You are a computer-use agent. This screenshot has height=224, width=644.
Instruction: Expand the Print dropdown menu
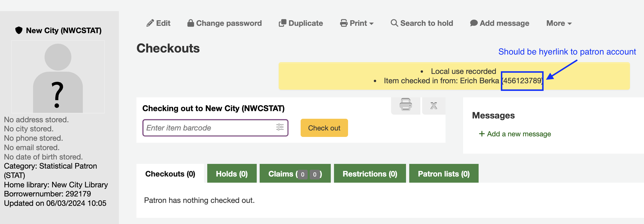click(357, 23)
